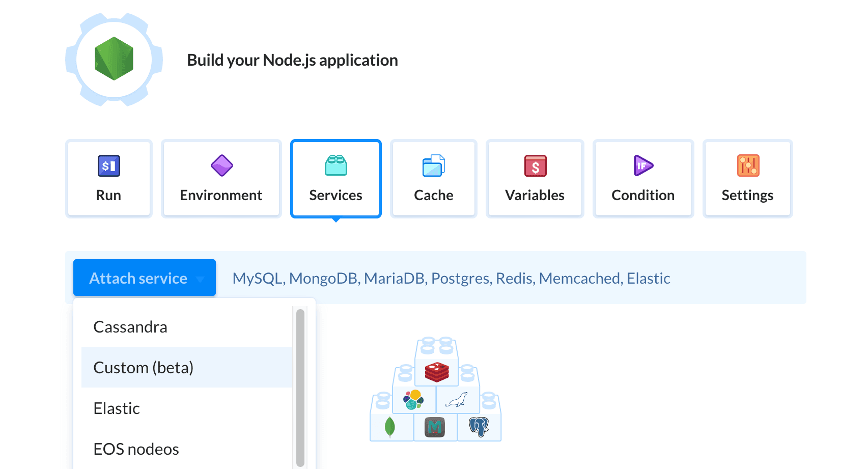Click the Node.js hexagon logo

pyautogui.click(x=114, y=59)
